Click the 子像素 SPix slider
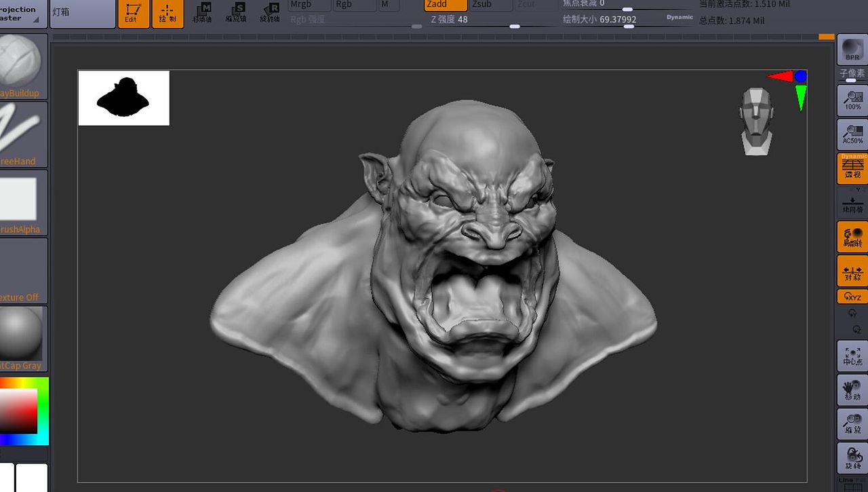This screenshot has width=868, height=492. point(852,75)
